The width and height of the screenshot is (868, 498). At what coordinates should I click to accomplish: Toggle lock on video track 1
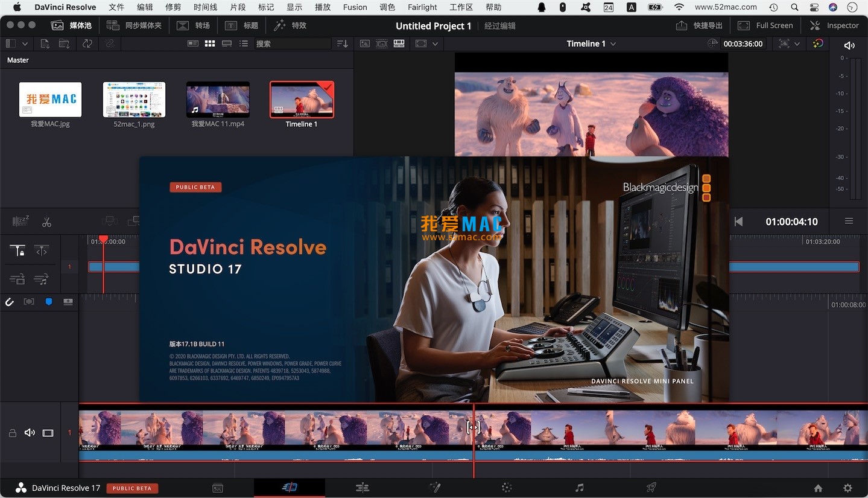[12, 433]
